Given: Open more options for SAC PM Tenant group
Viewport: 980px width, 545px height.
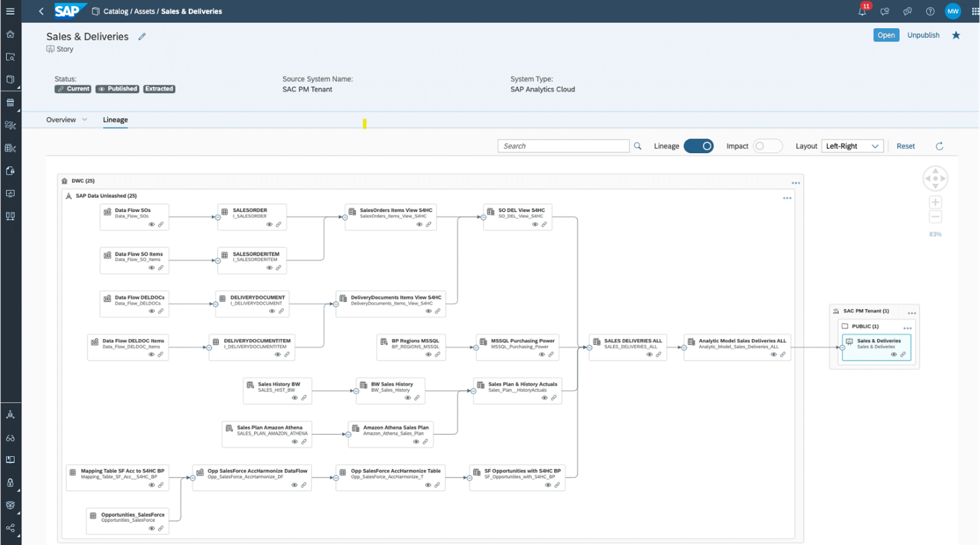Looking at the screenshot, I should (x=912, y=313).
